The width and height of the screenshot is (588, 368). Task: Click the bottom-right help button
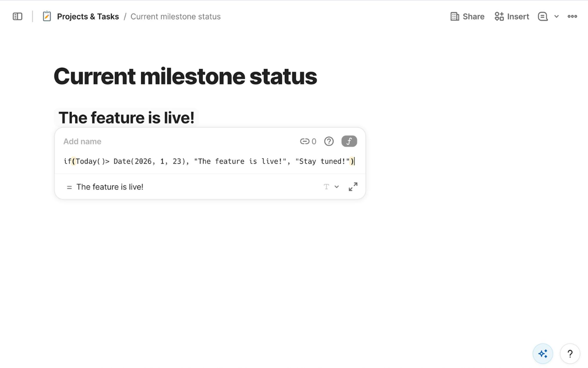point(570,354)
